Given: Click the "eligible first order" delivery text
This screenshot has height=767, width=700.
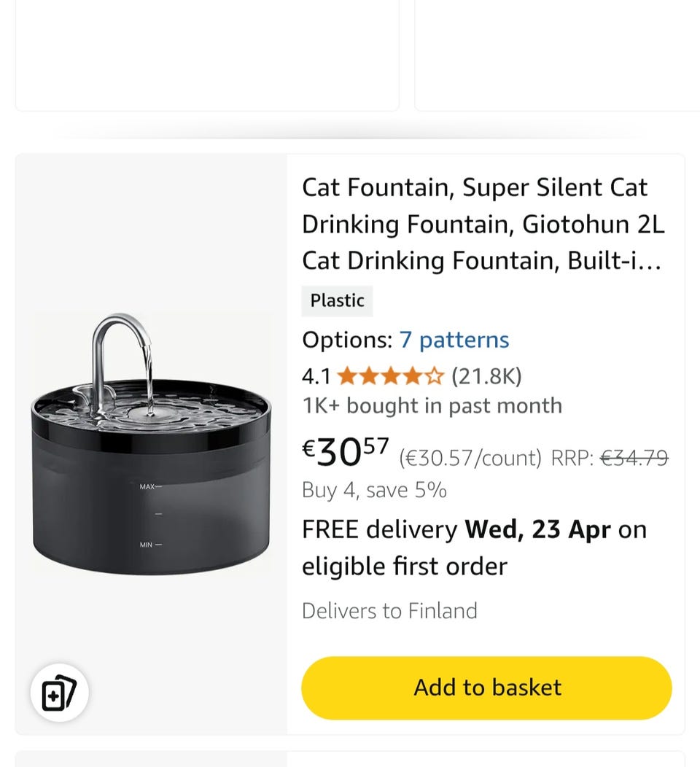Looking at the screenshot, I should pos(405,567).
